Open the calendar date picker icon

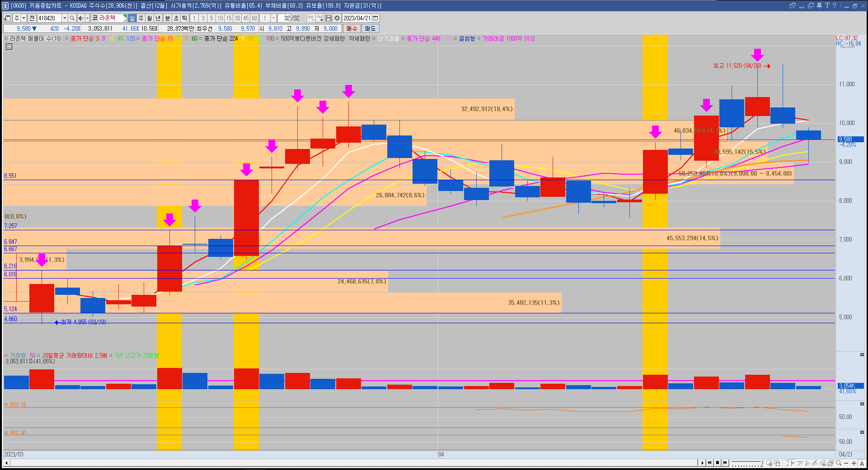tap(375, 18)
